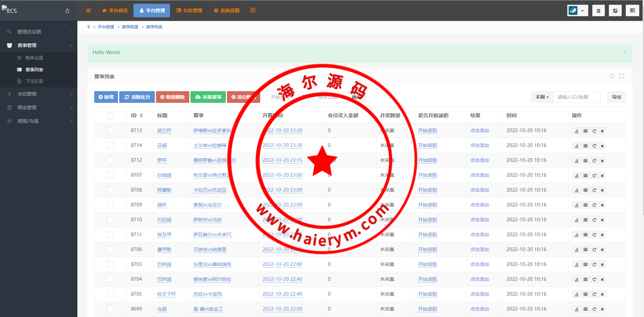Image resolution: width=644 pixels, height=317 pixels.
Task: Open the grid apps icon in the top navigation
Action: click(x=253, y=10)
